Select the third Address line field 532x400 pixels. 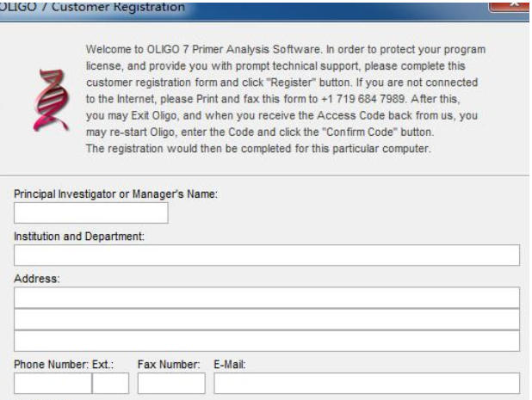[x=267, y=341]
